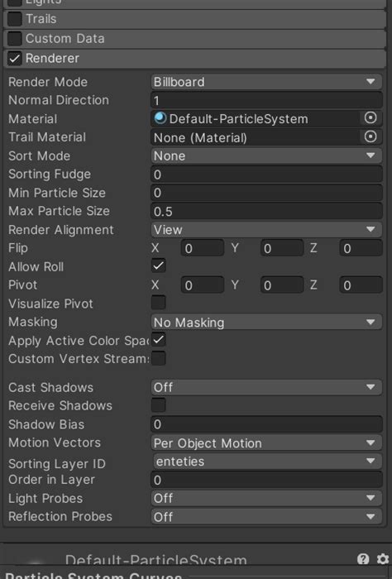392x579 pixels.
Task: Click the Order in Layer label
Action: (51, 479)
